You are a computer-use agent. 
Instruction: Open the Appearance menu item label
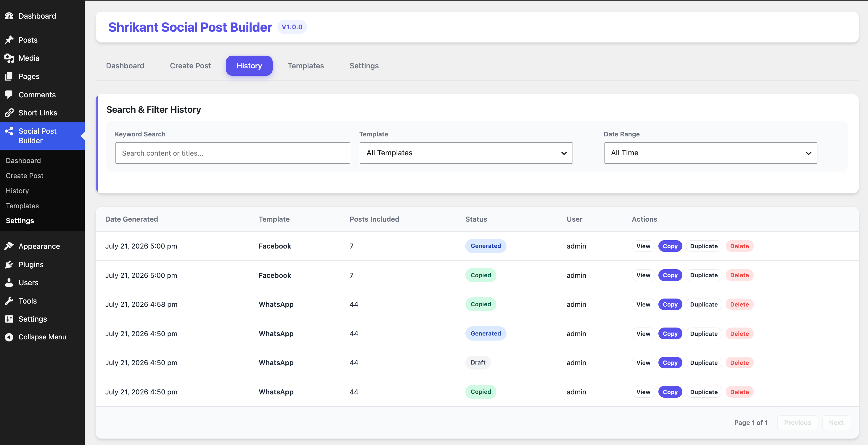pos(39,246)
